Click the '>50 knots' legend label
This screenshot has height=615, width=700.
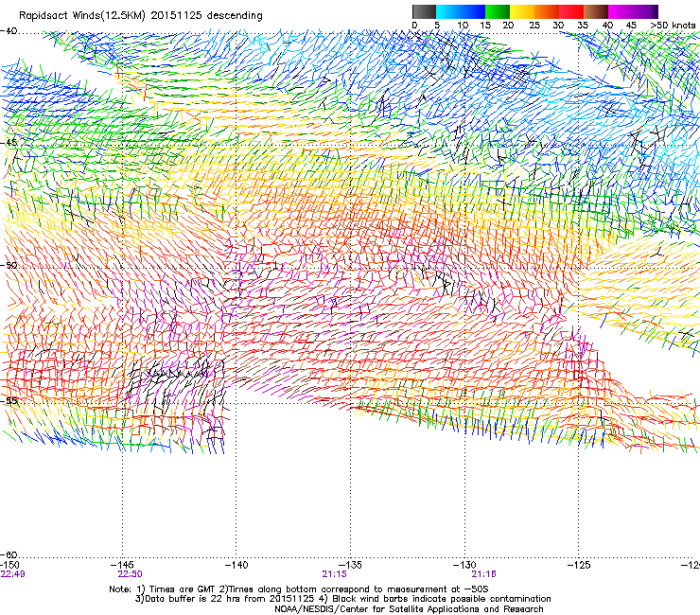coord(673,26)
